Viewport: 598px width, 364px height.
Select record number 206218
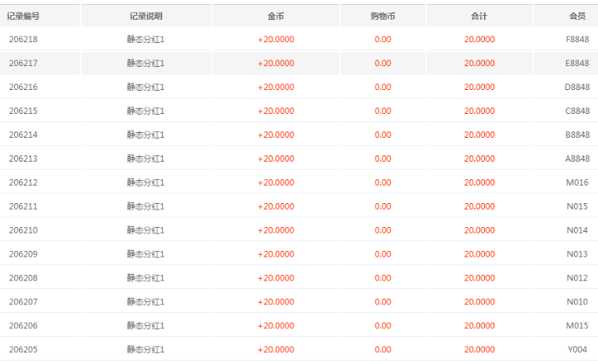click(23, 39)
